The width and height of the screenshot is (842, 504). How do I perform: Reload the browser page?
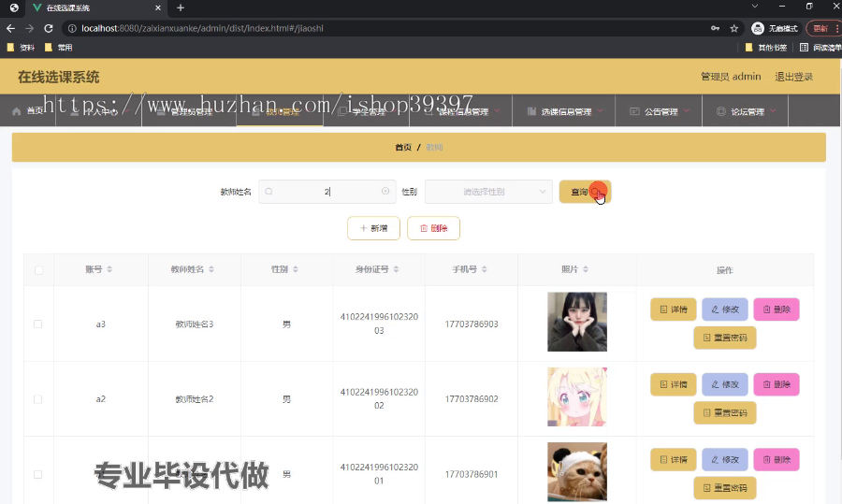49,28
